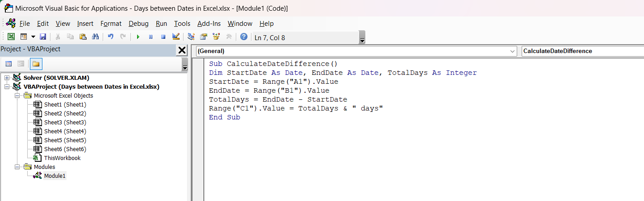Open the Window menu
The width and height of the screenshot is (644, 201).
[x=240, y=24]
